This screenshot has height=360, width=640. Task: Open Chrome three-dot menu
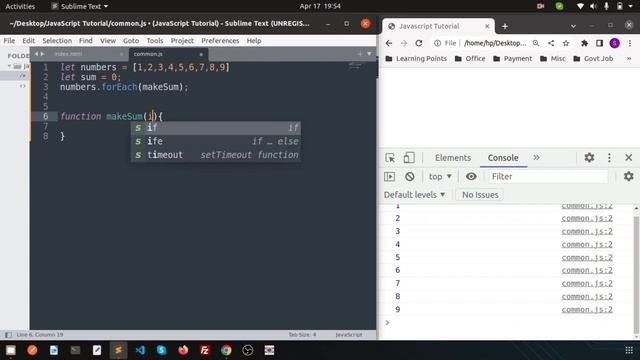(x=630, y=43)
